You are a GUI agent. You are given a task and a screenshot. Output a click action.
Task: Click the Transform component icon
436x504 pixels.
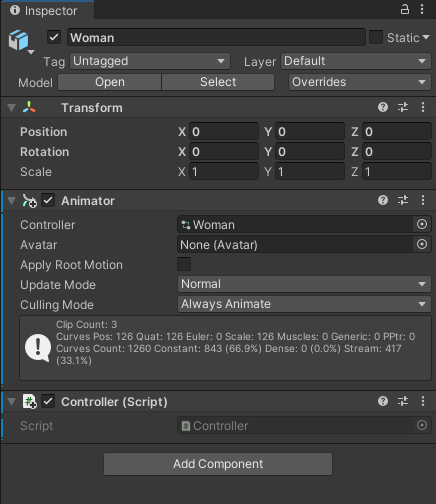pos(29,107)
